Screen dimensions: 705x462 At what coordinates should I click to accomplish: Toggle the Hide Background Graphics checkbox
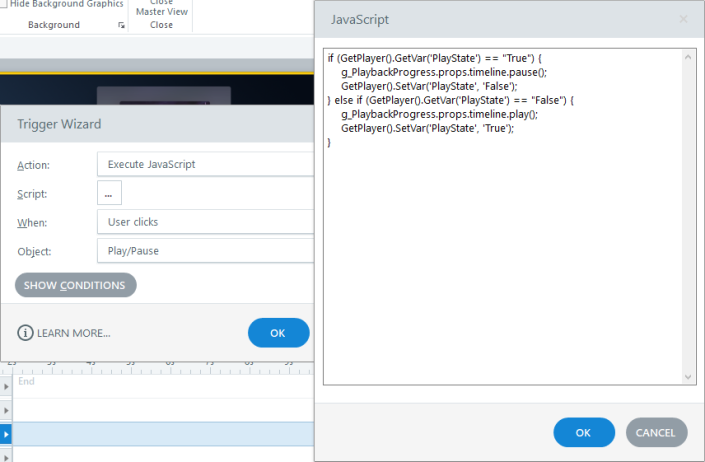point(3,4)
